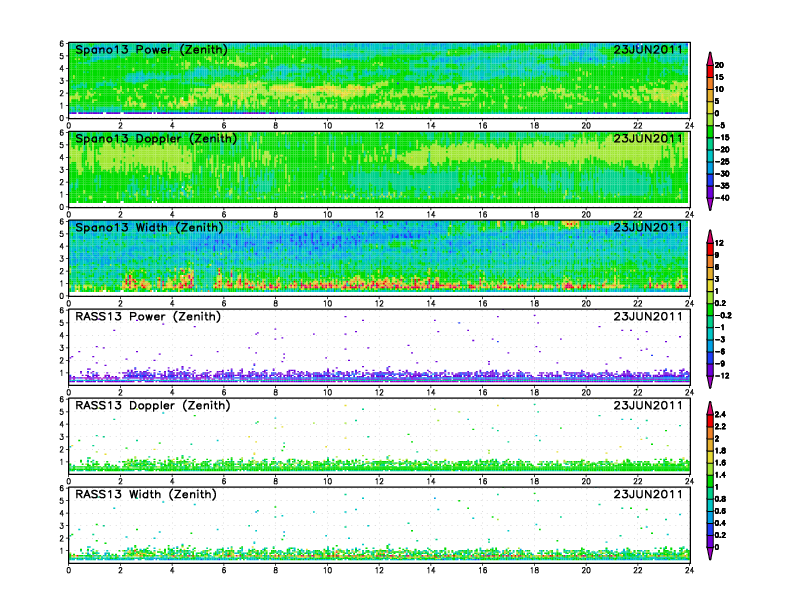Image resolution: width=792 pixels, height=612 pixels.
Task: Pick the red segment above 15 on top color bar
Action: tap(710, 71)
